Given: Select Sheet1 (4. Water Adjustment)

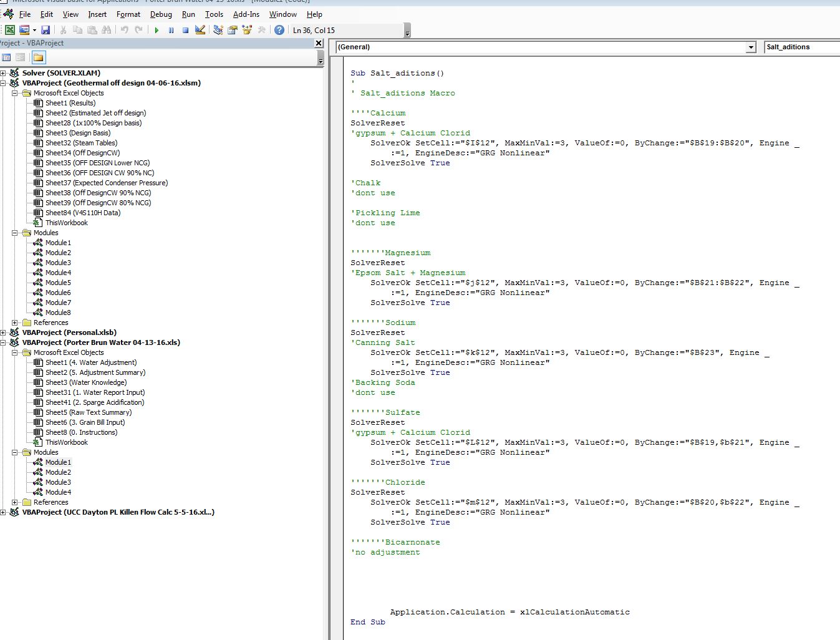Looking at the screenshot, I should [x=91, y=362].
